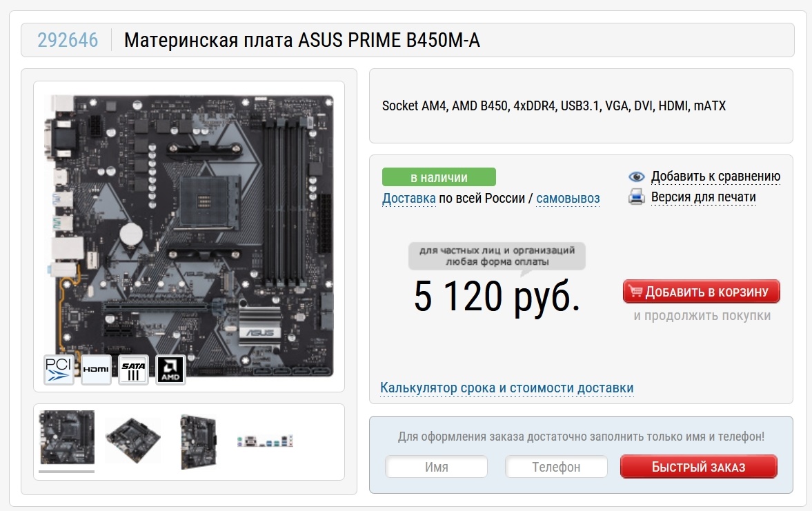The width and height of the screenshot is (812, 511).
Task: Click the SATA III feature icon
Action: pos(134,370)
